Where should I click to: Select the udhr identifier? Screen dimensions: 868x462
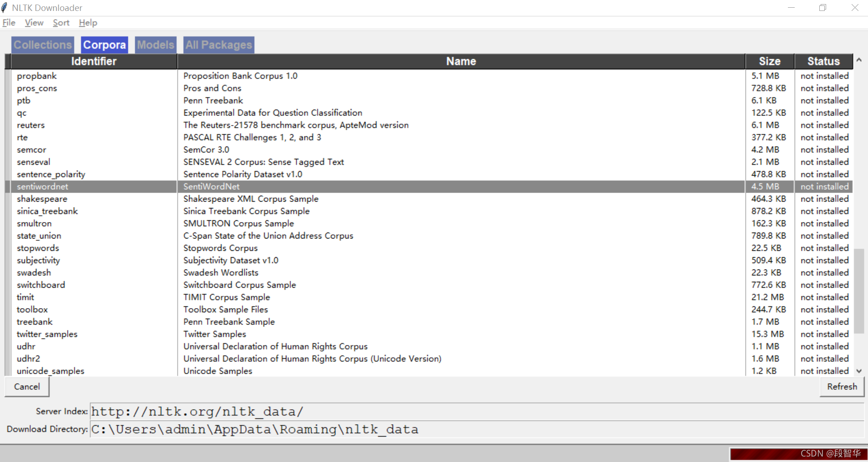[x=26, y=346]
